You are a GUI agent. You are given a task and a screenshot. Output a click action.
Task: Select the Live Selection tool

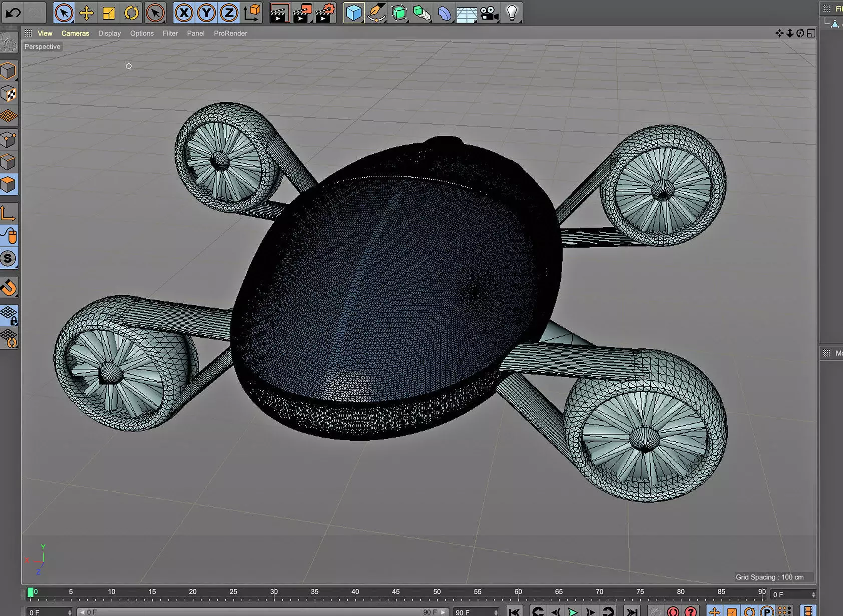click(64, 13)
